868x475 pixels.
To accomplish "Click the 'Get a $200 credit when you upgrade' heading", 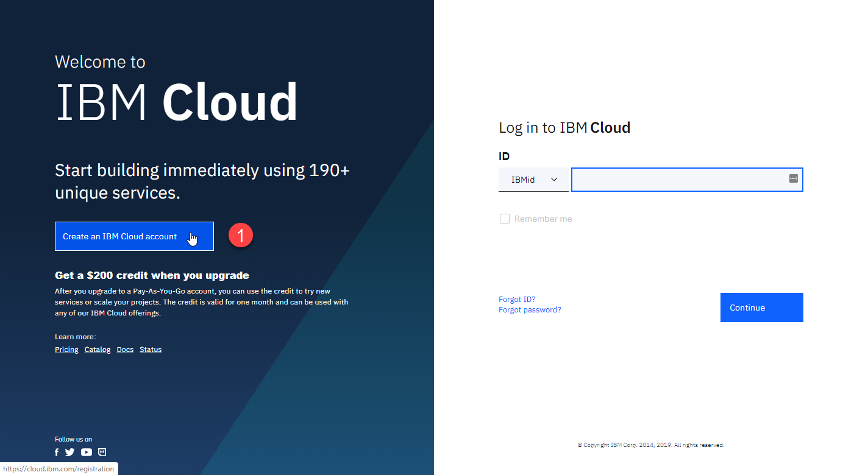I will tap(152, 275).
